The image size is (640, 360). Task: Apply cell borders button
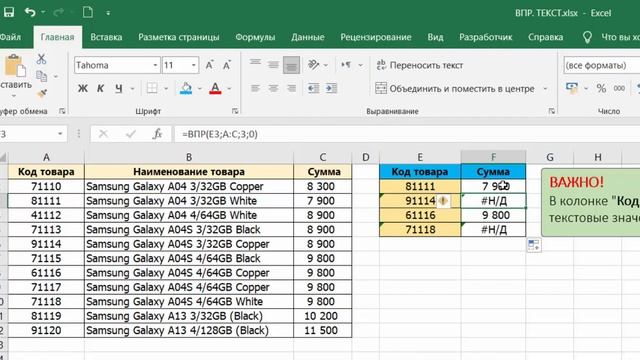tap(152, 88)
